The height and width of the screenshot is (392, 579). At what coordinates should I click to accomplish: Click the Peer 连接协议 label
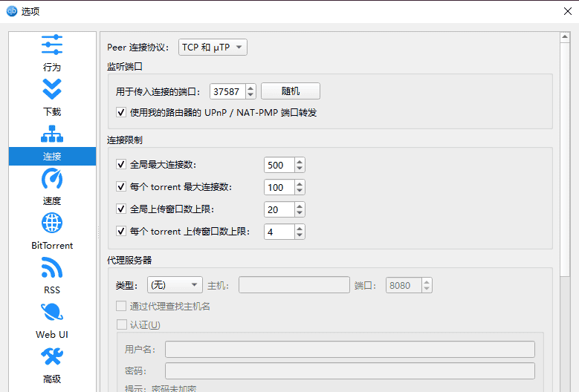coord(138,48)
